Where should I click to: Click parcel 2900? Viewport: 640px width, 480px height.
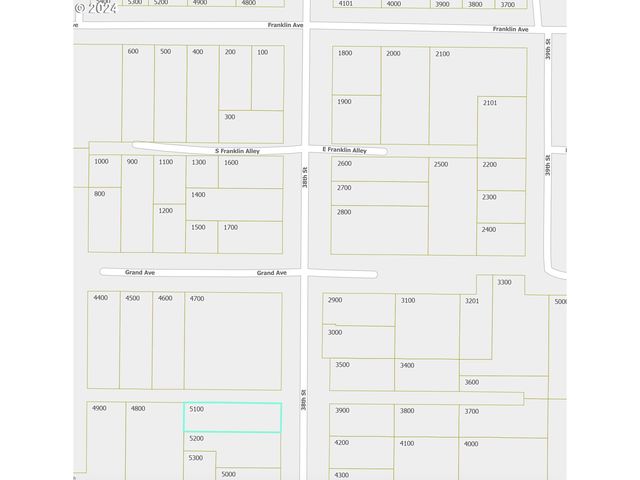pos(358,308)
